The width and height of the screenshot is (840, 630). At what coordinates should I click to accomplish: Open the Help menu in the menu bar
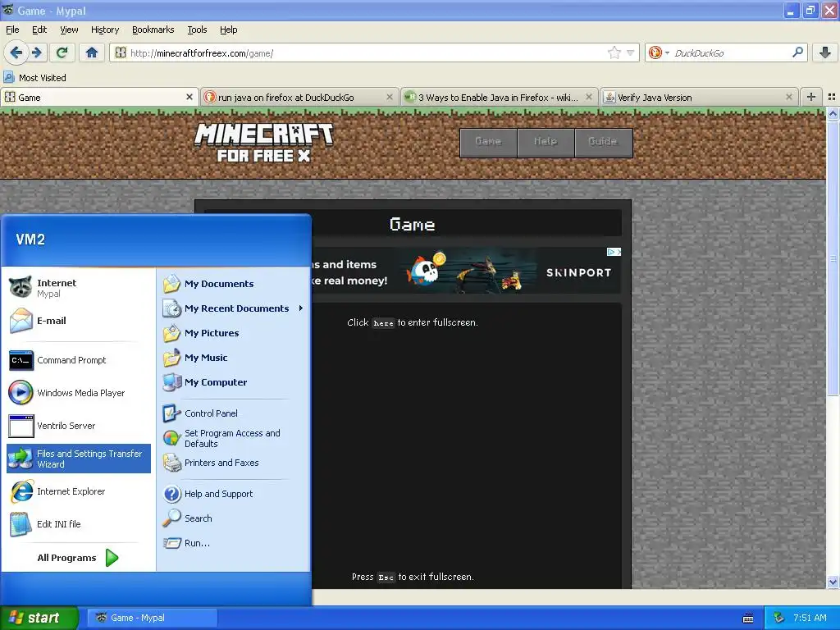click(228, 30)
